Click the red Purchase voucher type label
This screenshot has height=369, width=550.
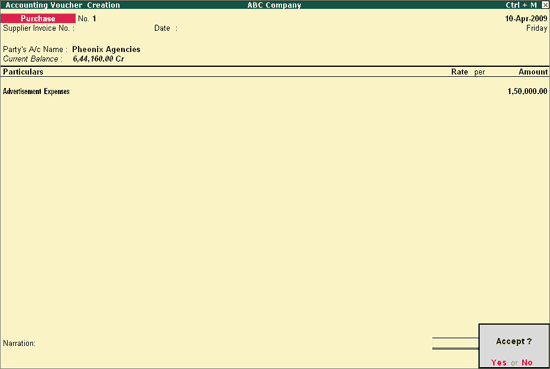(38, 18)
